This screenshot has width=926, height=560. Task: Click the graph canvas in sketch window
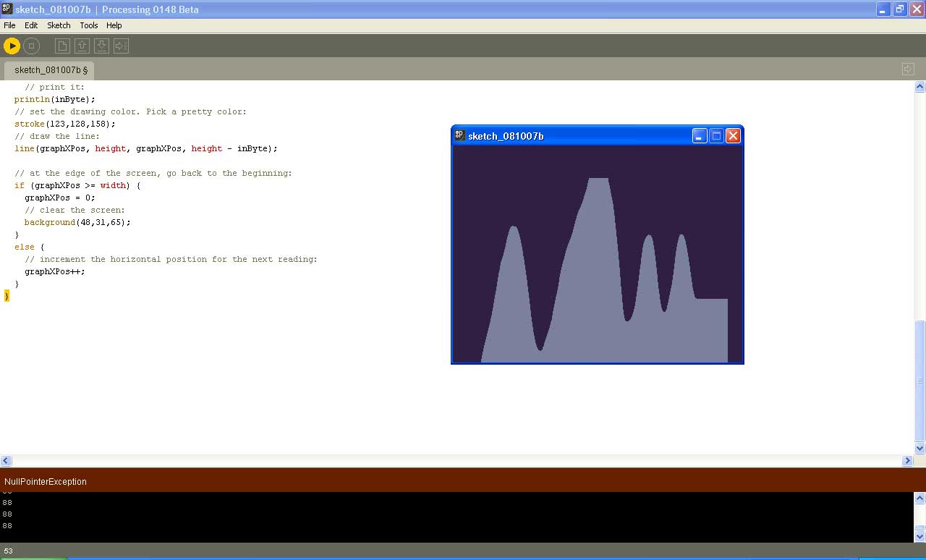(597, 253)
